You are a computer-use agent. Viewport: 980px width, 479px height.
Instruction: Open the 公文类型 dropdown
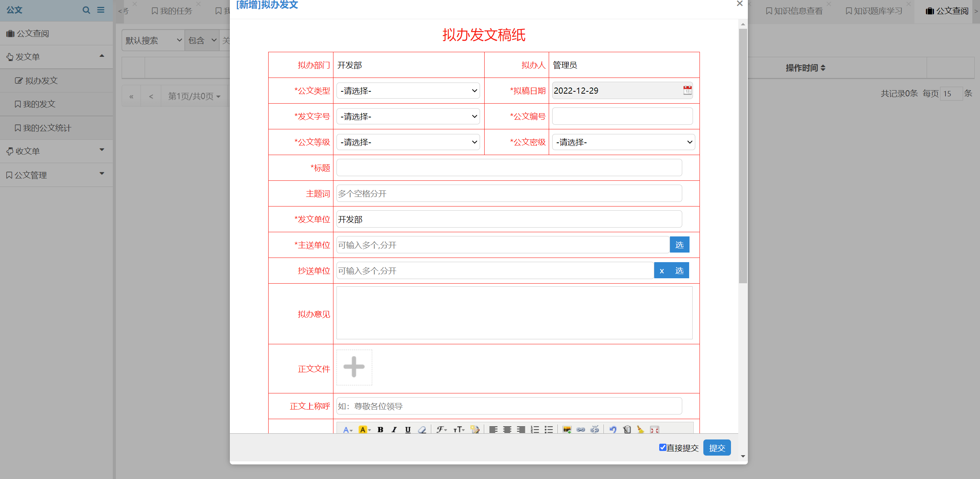[408, 91]
